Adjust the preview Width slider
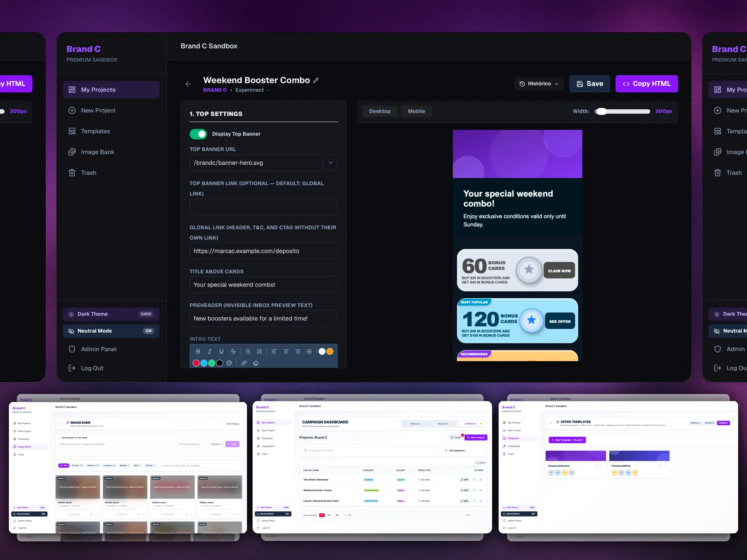Screen dimensions: 747x560 (x=622, y=112)
